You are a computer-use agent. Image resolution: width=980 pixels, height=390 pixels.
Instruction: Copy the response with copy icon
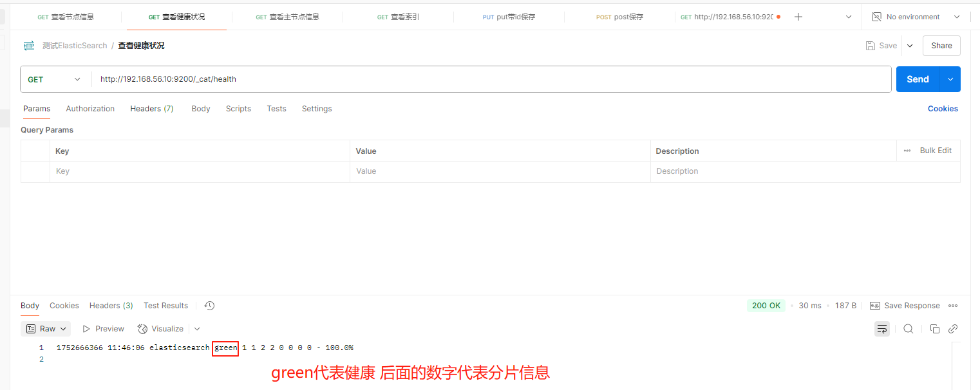coord(935,329)
